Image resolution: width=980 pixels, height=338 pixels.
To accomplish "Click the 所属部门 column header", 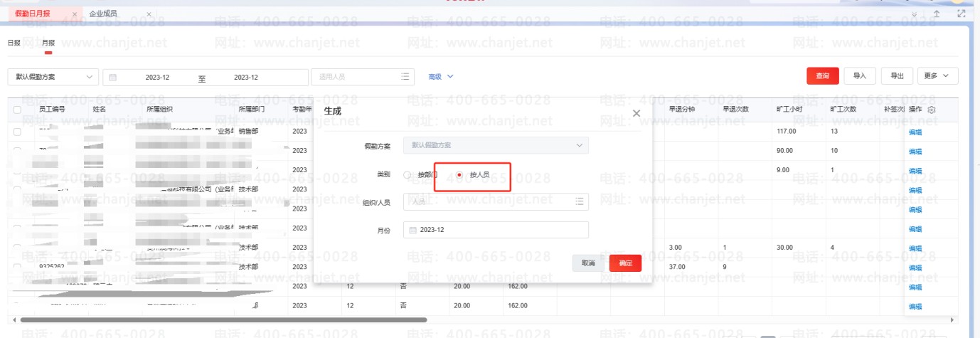I will (x=251, y=110).
